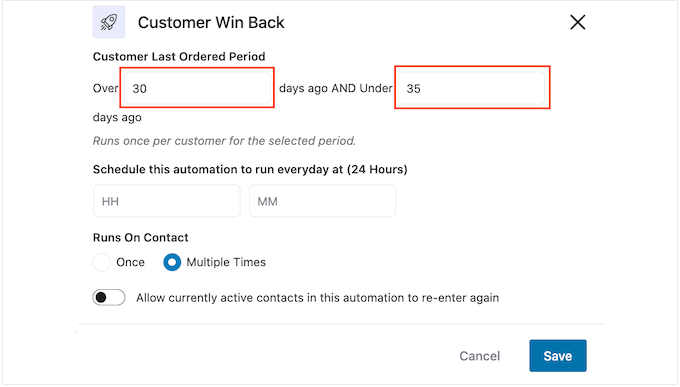Click the italic "Runs once per customer" note
680x387 pixels.
click(x=224, y=141)
